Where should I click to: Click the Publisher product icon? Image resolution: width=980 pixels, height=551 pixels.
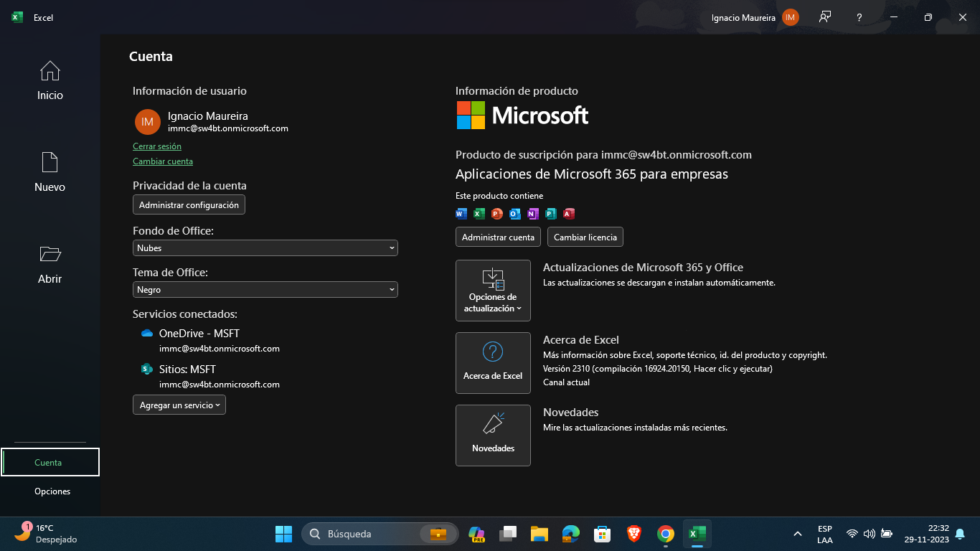pos(551,214)
